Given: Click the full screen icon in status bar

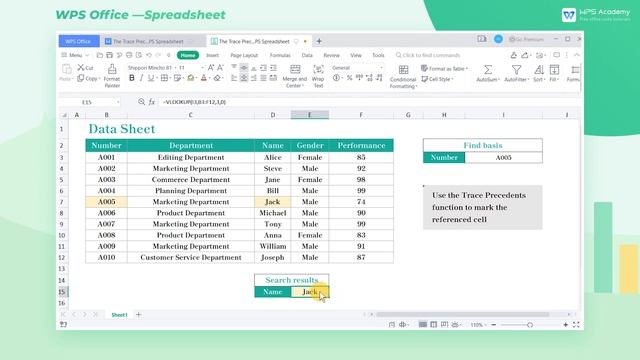Looking at the screenshot, I should click(576, 325).
